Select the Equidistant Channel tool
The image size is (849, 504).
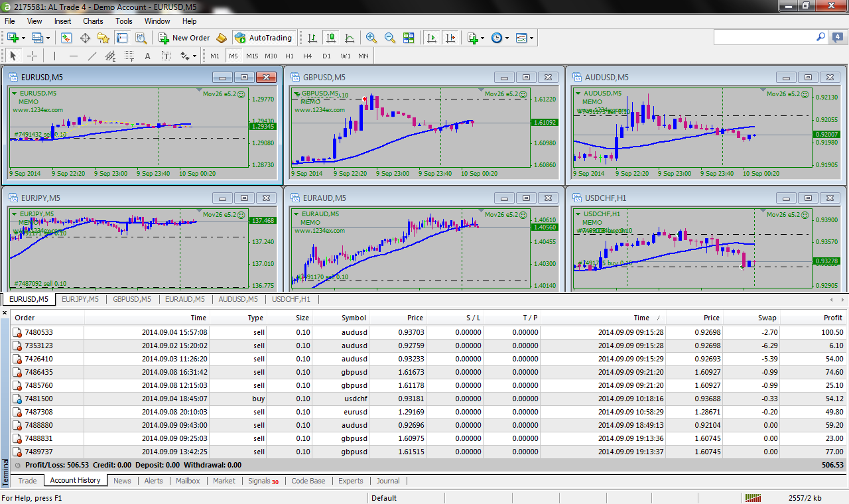(110, 56)
